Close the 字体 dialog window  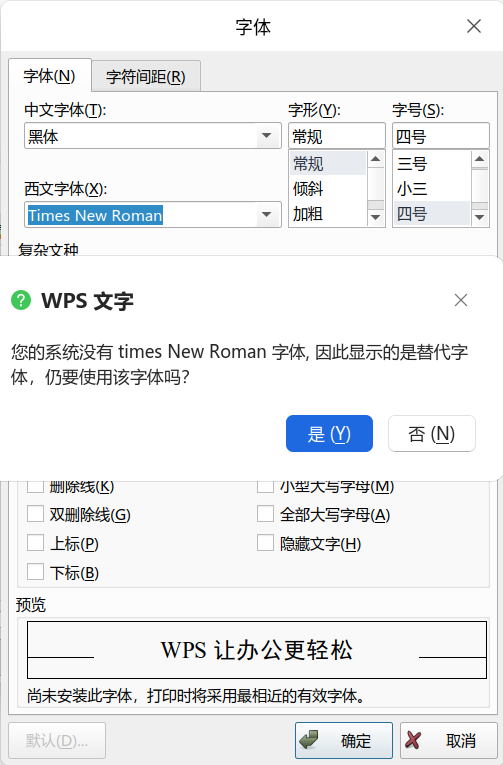pos(474,26)
